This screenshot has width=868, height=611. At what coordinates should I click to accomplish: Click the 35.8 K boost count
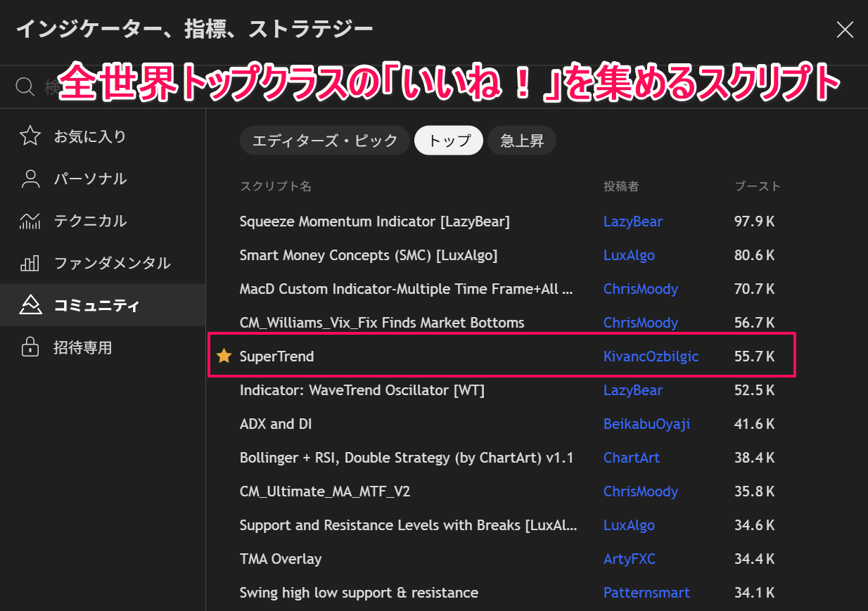(x=754, y=491)
